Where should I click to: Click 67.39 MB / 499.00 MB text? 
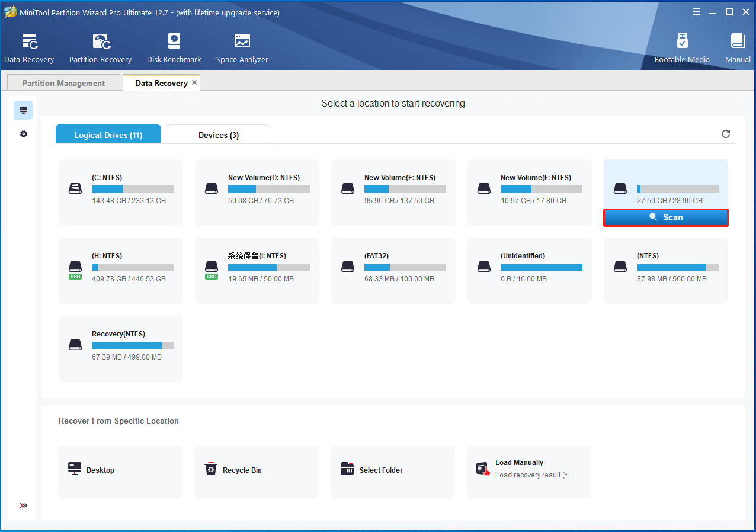point(127,357)
